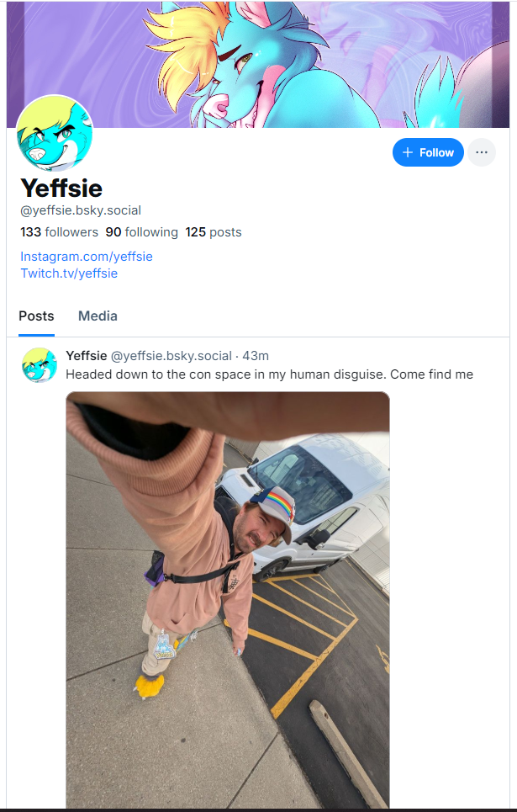Open the Twitch.tv/yeffsie link
This screenshot has height=812, width=517.
click(69, 273)
